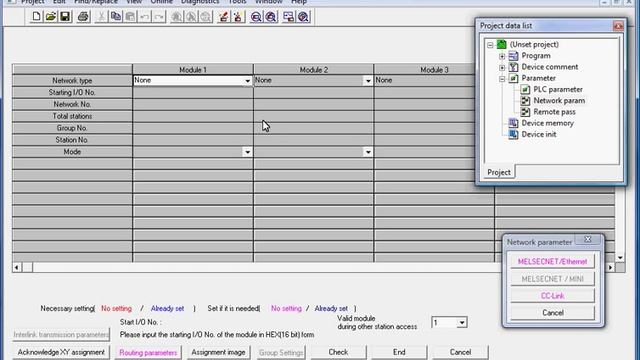Click vertical scrollbar down arrow
640x360 pixels.
point(620,258)
